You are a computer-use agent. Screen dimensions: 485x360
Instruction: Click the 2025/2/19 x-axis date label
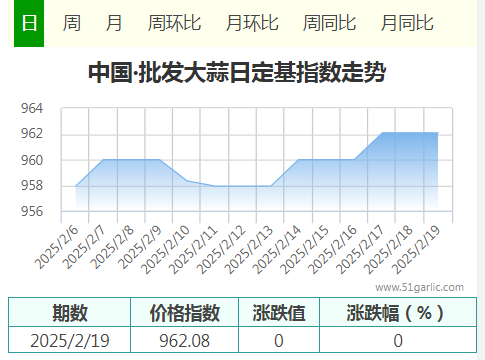(x=416, y=249)
